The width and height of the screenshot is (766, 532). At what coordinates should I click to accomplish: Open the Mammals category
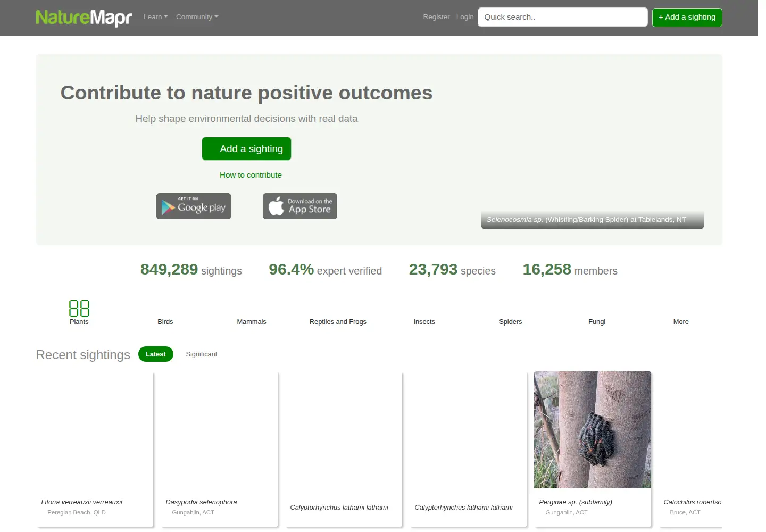pyautogui.click(x=252, y=321)
